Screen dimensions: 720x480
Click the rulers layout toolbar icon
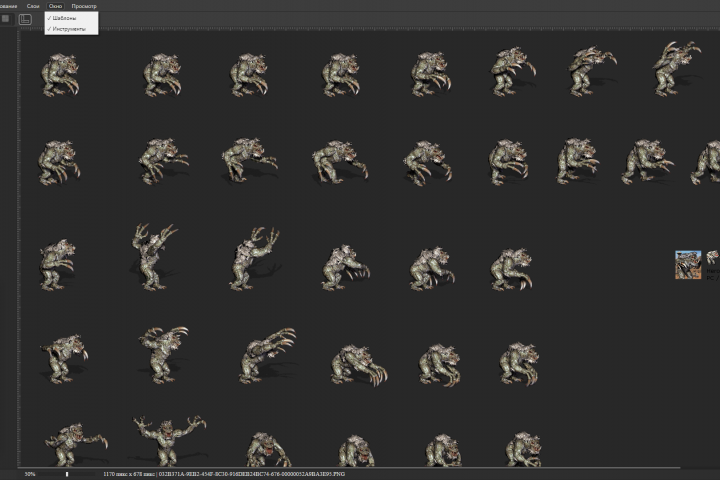click(25, 19)
